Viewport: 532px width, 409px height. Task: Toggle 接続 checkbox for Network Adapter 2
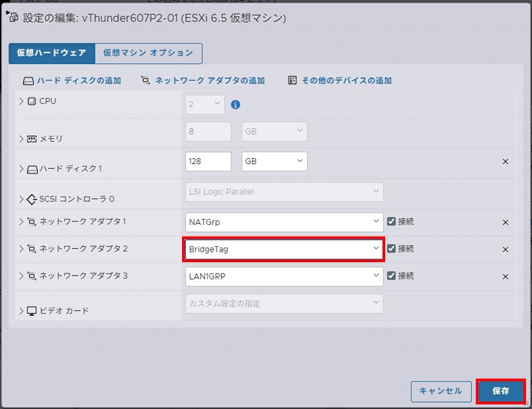[391, 249]
